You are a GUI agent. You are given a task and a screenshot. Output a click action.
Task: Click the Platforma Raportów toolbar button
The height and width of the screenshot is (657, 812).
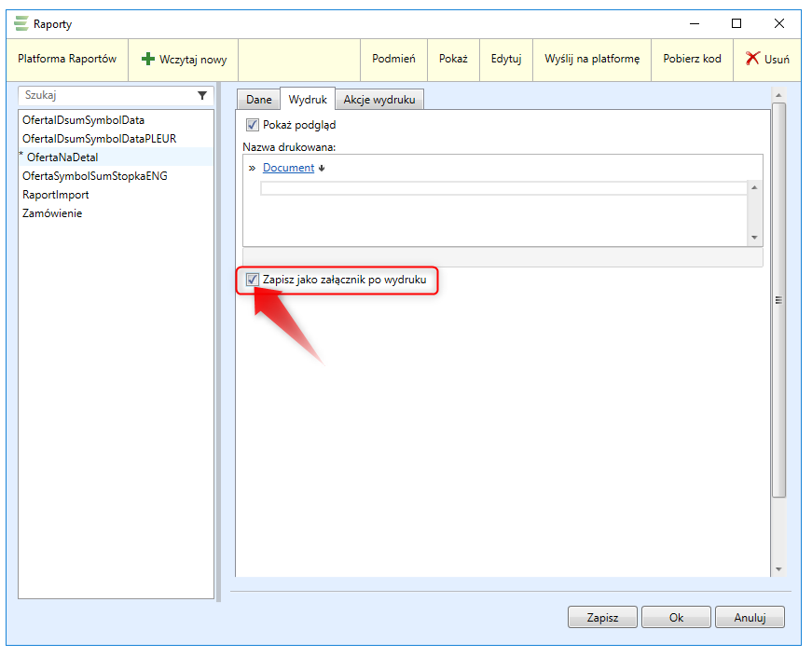(67, 59)
